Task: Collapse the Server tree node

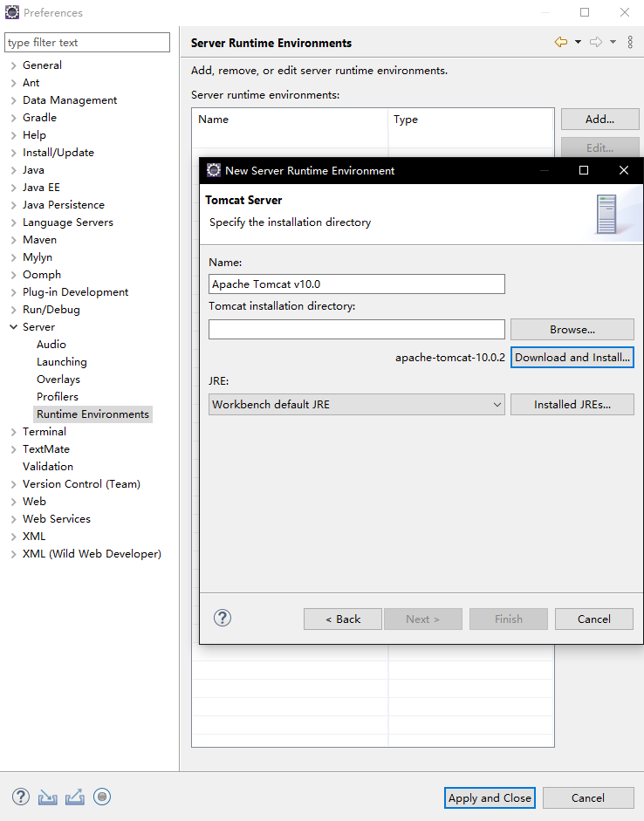Action: pyautogui.click(x=14, y=326)
